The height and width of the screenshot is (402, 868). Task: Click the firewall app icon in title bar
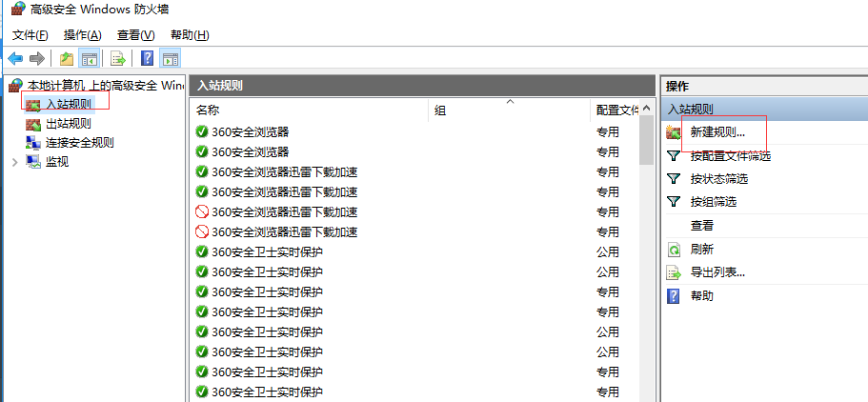point(18,9)
